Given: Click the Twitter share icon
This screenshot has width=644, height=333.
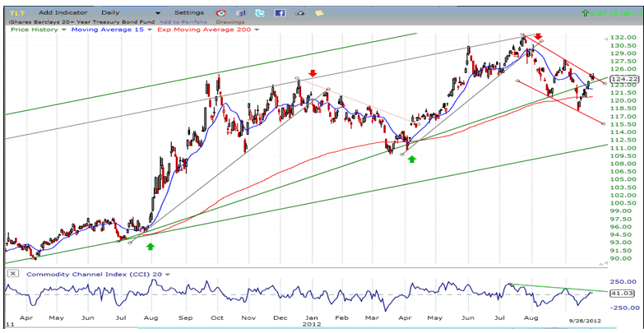Looking at the screenshot, I should click(260, 13).
